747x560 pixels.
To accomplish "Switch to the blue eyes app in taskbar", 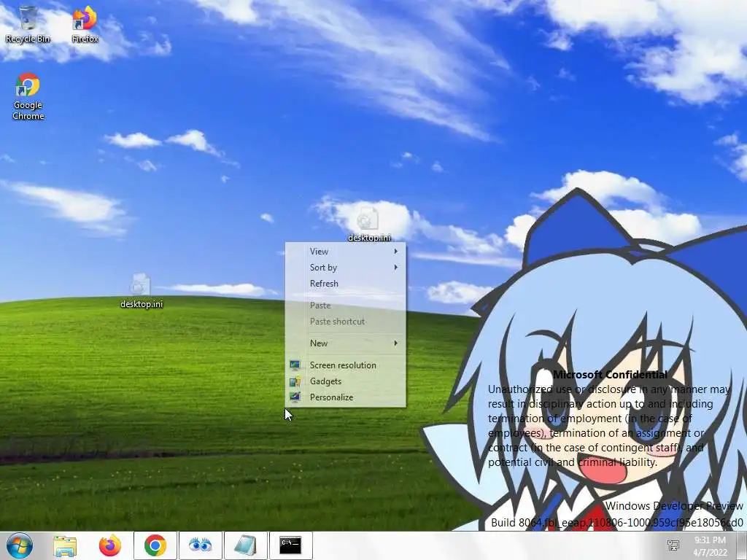I will coord(200,545).
